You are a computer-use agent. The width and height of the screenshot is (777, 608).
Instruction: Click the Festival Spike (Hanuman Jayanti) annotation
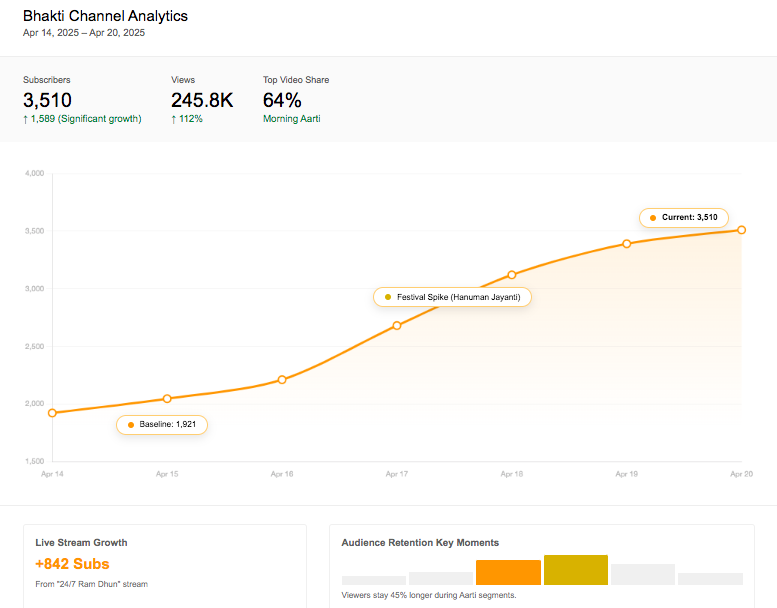coord(452,297)
